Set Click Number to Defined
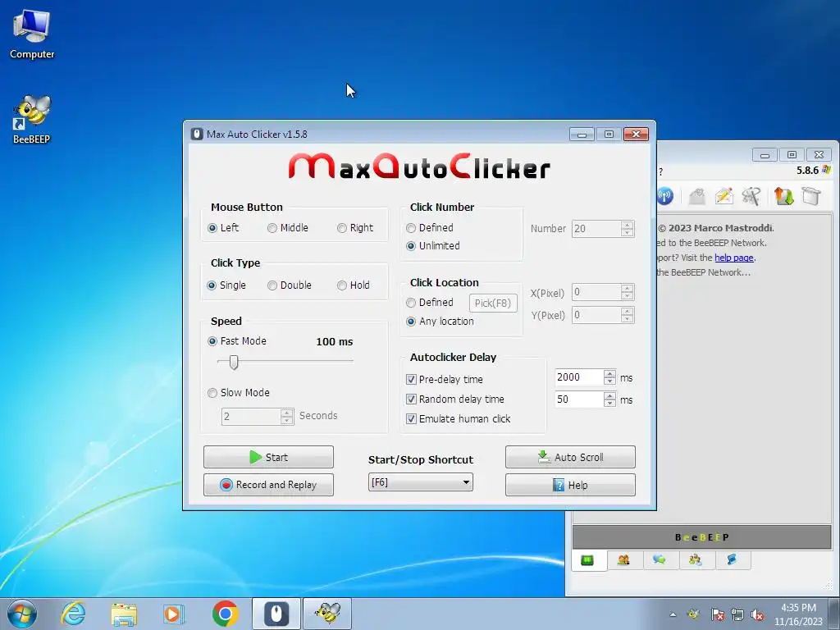Viewport: 840px width, 630px height. (430, 228)
